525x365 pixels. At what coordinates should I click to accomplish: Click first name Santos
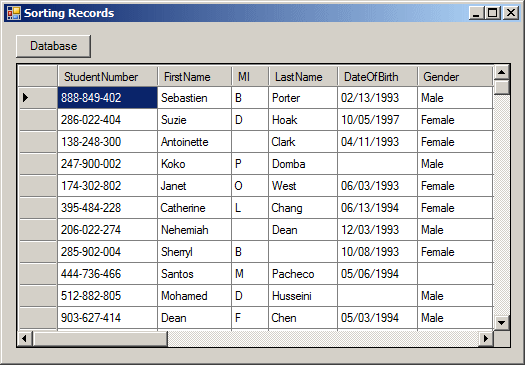pyautogui.click(x=195, y=274)
